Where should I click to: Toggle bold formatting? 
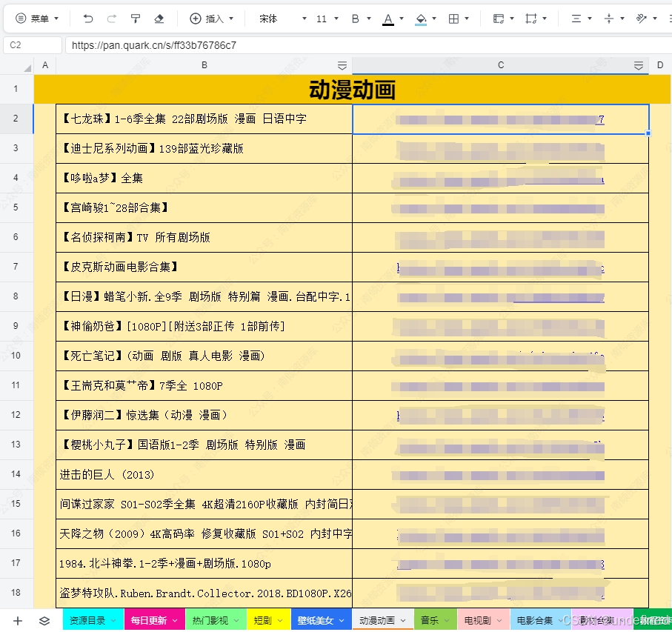pyautogui.click(x=356, y=19)
